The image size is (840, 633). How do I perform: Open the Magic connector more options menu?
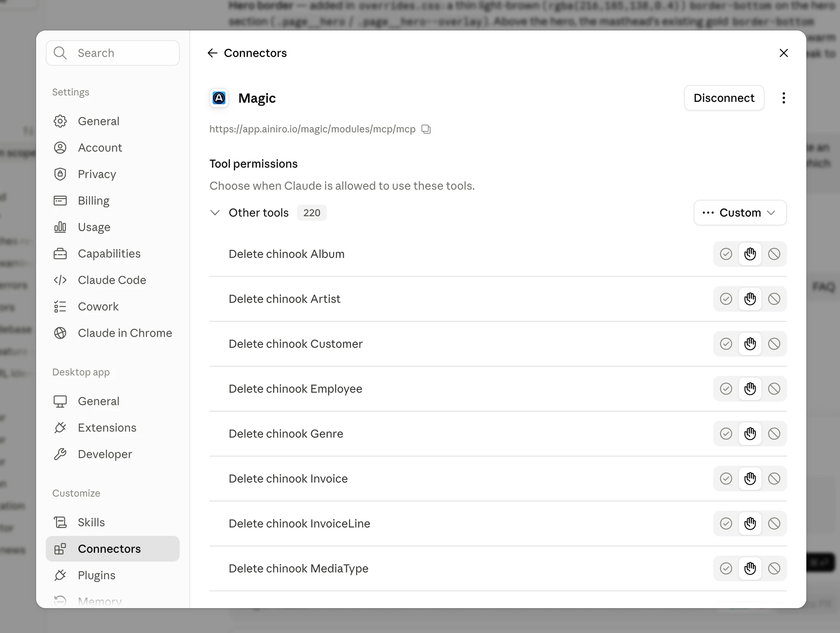pyautogui.click(x=783, y=98)
